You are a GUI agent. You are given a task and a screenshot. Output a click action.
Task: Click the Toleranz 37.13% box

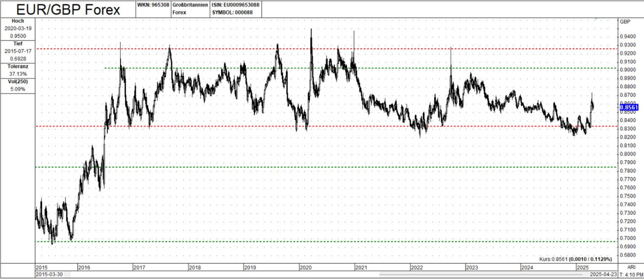[18, 70]
